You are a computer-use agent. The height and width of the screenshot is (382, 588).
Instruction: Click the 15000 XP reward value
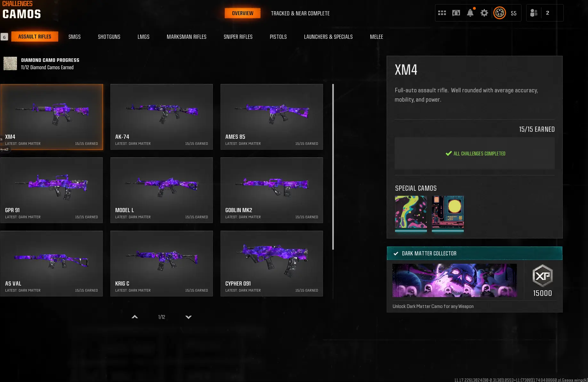[x=543, y=293]
